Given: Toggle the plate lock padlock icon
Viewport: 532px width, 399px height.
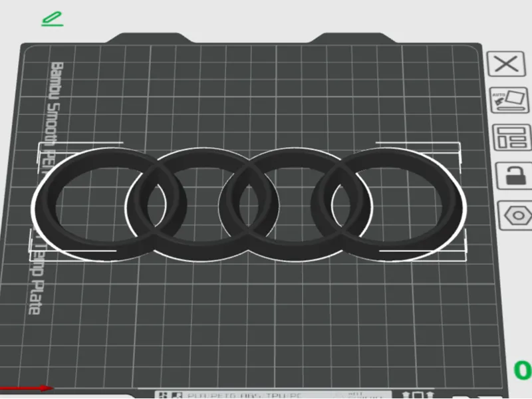Looking at the screenshot, I should 514,176.
